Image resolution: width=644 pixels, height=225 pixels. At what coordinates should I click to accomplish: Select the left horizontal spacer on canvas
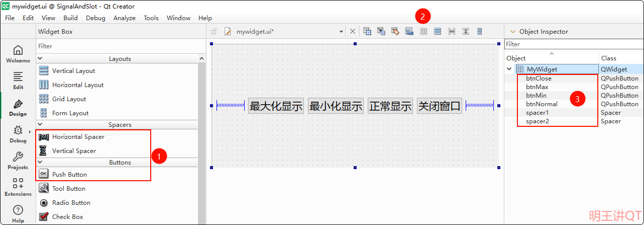coord(230,106)
